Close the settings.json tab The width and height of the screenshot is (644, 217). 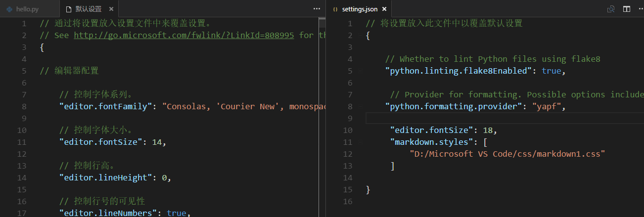(384, 9)
